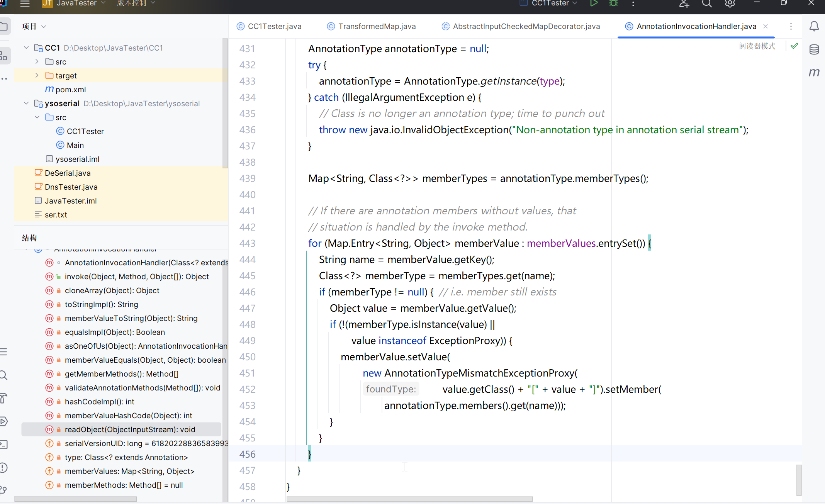825x504 pixels.
Task: Collapse the ysoserial module node
Action: pyautogui.click(x=26, y=104)
